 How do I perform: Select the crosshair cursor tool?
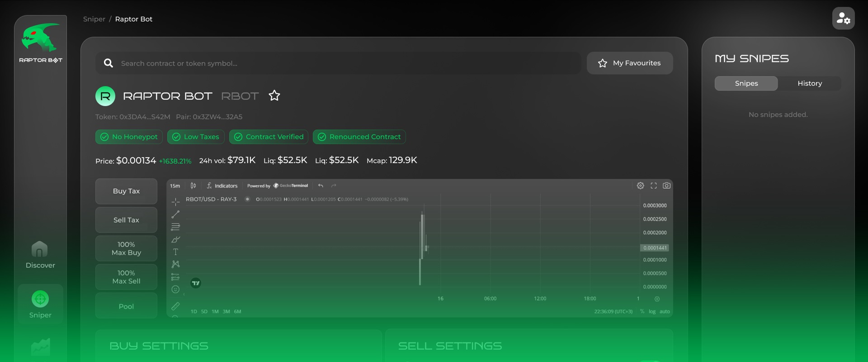pyautogui.click(x=175, y=202)
